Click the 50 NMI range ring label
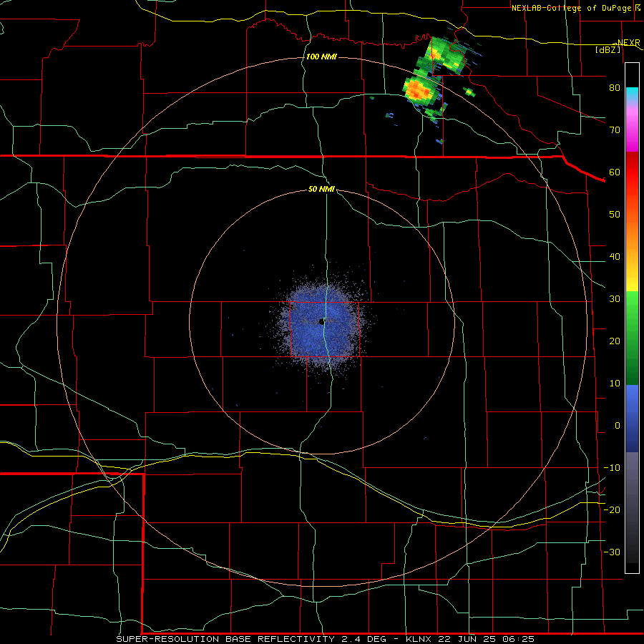The height and width of the screenshot is (644, 644). [x=321, y=190]
